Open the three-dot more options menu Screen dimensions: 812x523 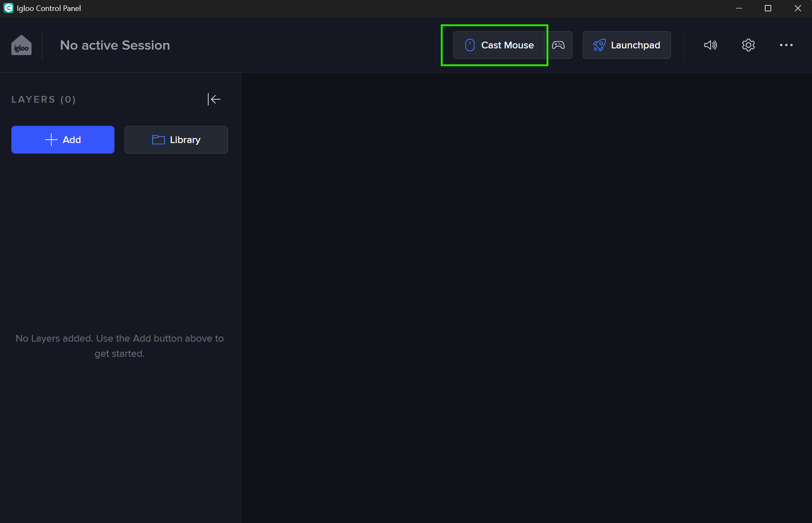[786, 45]
